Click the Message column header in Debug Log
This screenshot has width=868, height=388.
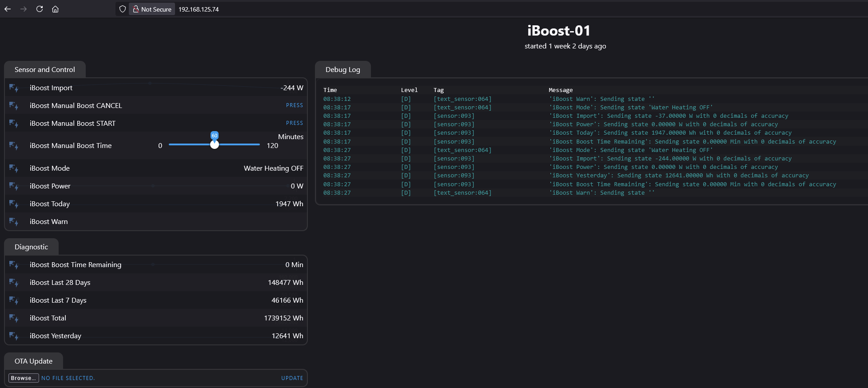pyautogui.click(x=561, y=90)
